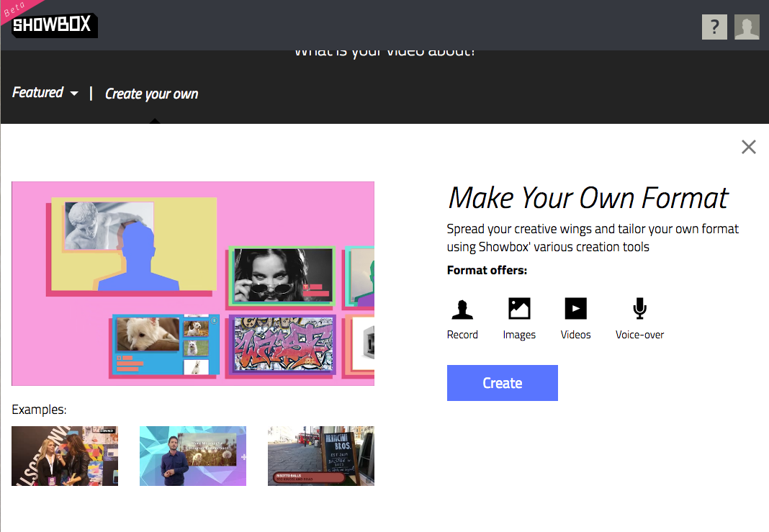Click the Images picture icon
Screen dimensions: 769x532
coord(519,309)
